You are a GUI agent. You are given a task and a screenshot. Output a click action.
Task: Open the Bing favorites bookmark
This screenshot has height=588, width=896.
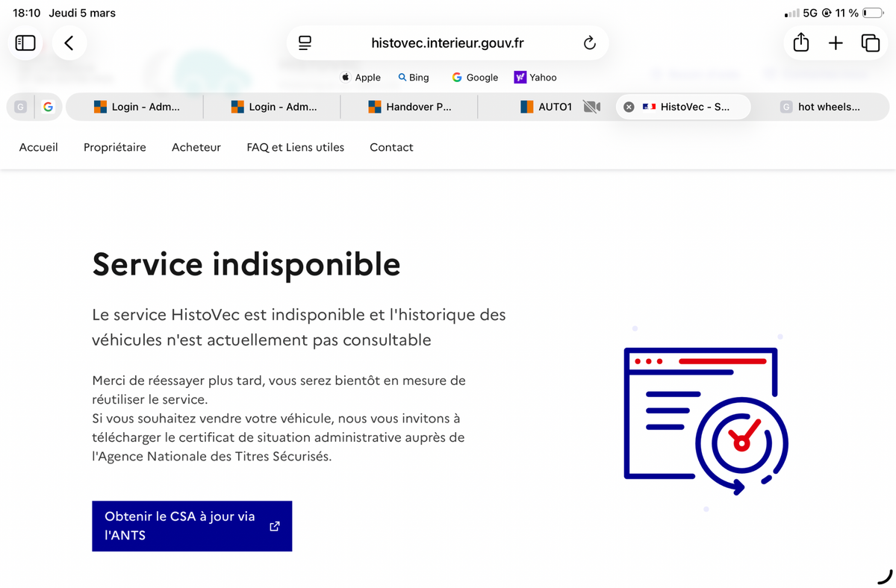414,78
